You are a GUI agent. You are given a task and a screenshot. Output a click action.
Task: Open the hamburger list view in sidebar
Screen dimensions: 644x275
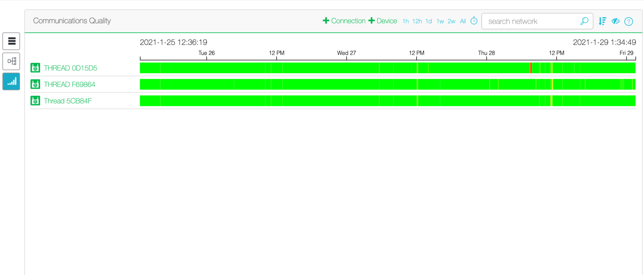(11, 41)
